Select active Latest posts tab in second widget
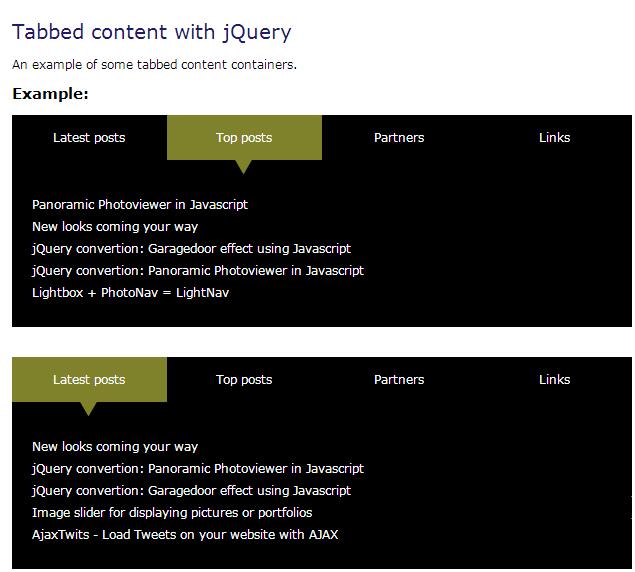Viewport: 635px width, 572px height. 89,380
